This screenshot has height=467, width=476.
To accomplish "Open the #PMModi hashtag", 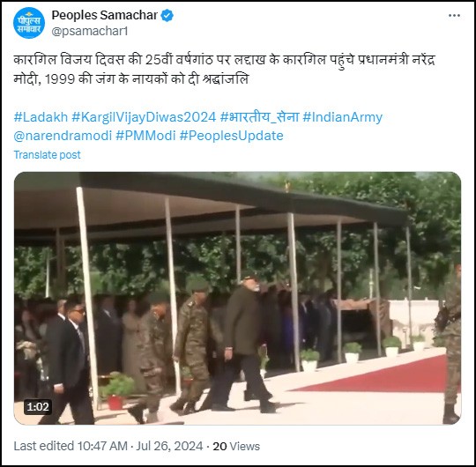I will [145, 136].
